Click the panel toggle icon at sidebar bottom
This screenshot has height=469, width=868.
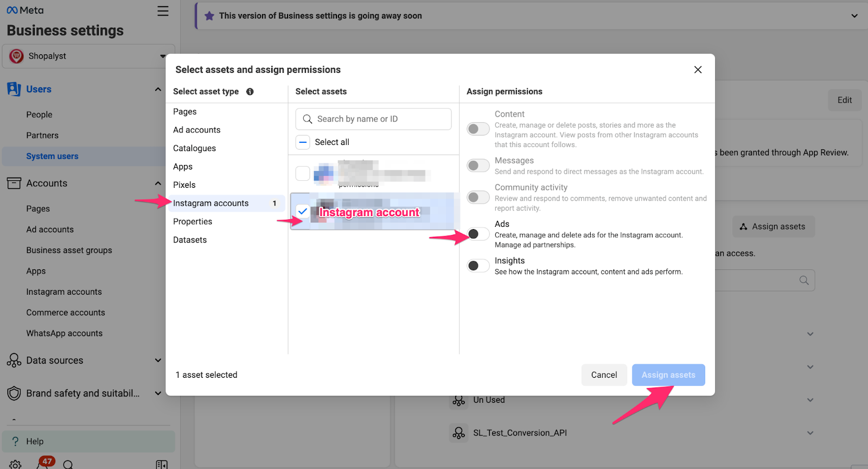point(162,465)
